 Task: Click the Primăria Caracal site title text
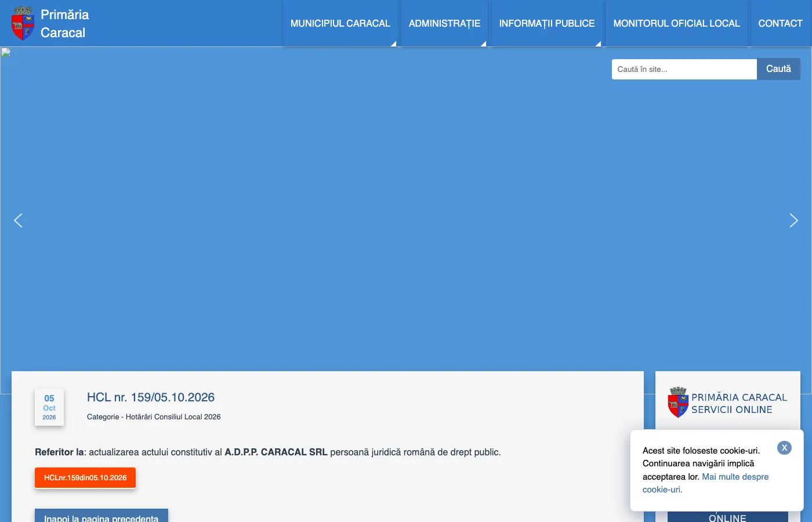point(64,24)
